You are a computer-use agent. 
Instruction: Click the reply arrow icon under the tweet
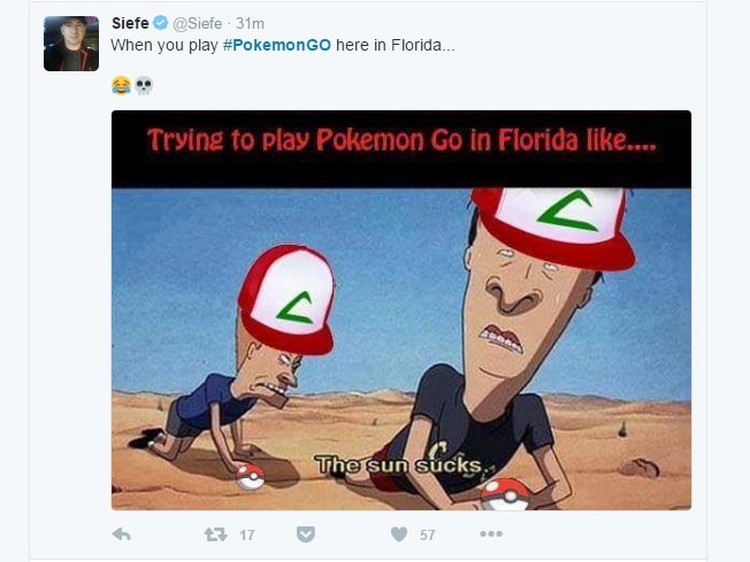[x=121, y=534]
